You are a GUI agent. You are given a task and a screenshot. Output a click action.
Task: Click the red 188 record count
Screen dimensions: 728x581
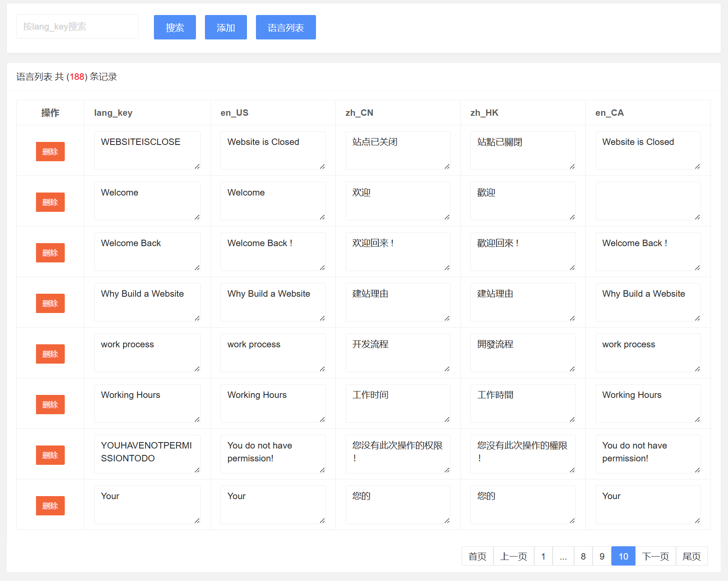click(x=77, y=77)
